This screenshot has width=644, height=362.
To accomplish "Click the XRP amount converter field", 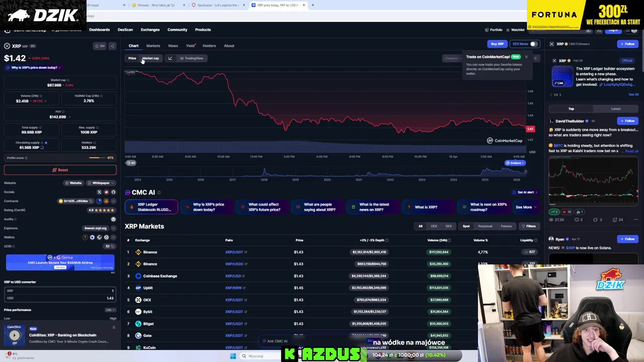I will pos(60,291).
